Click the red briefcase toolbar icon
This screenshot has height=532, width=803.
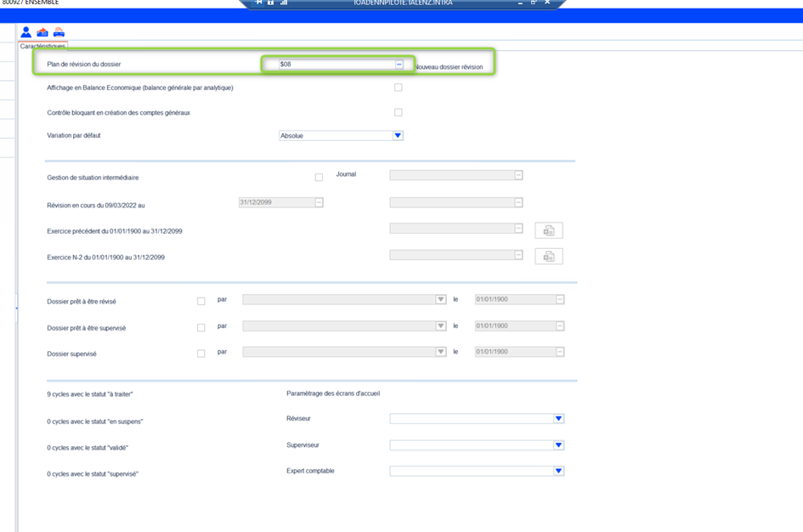pyautogui.click(x=42, y=32)
